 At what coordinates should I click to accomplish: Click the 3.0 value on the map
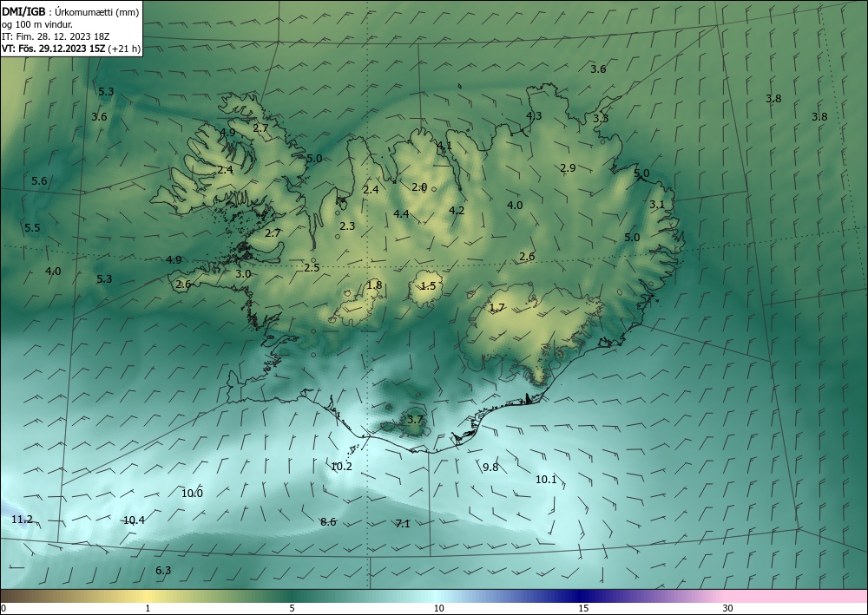(x=243, y=274)
